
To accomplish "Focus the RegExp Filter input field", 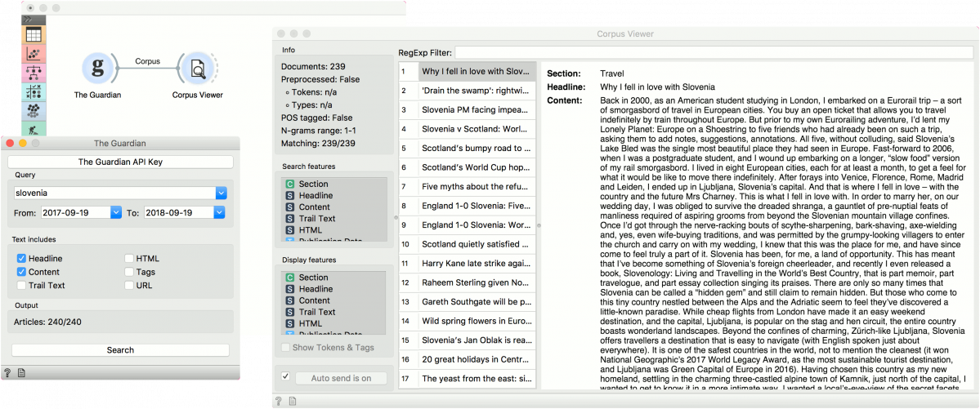I will [x=713, y=52].
